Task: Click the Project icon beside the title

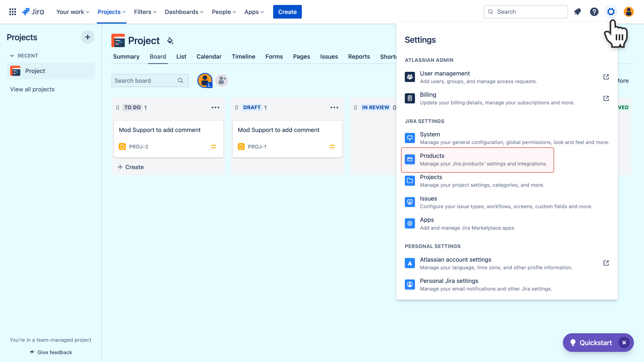Action: (118, 41)
